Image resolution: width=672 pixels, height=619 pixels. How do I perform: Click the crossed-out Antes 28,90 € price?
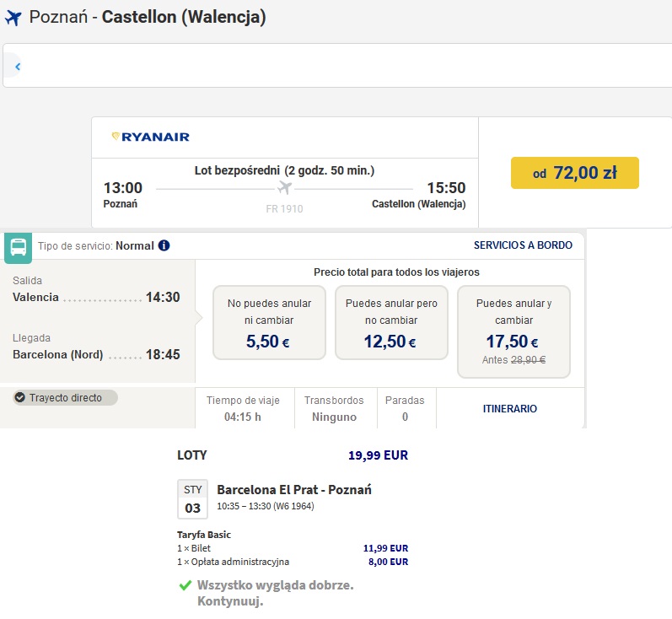513,360
